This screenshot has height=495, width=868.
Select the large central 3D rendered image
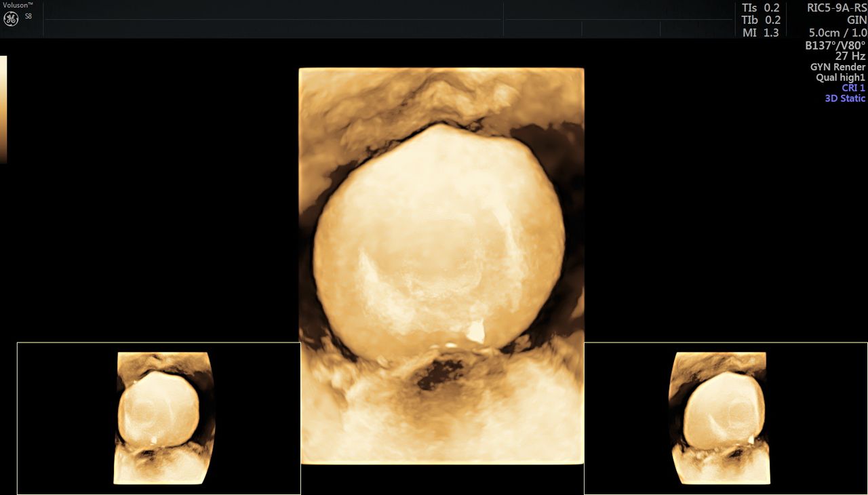[x=441, y=266]
